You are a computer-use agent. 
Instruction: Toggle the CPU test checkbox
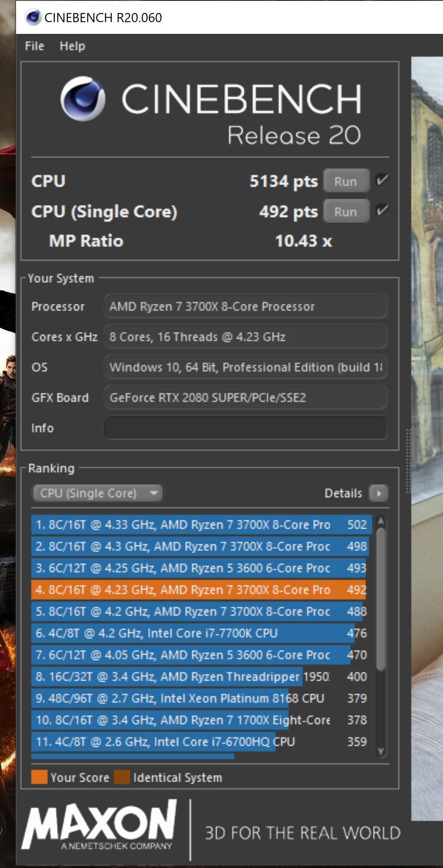382,180
